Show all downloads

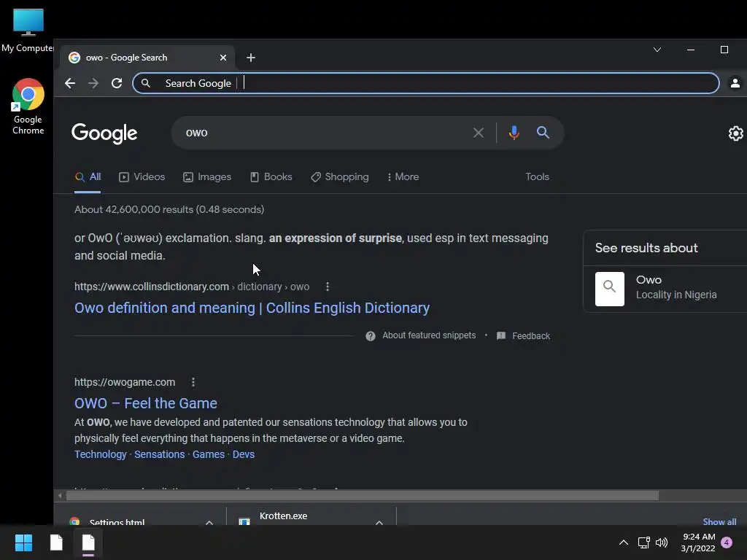tap(719, 521)
